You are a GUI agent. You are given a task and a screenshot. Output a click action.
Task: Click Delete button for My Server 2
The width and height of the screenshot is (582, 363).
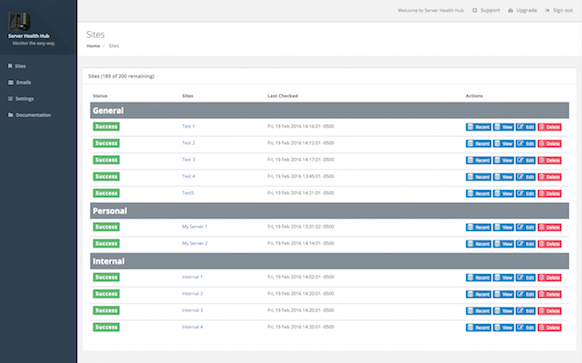click(549, 244)
